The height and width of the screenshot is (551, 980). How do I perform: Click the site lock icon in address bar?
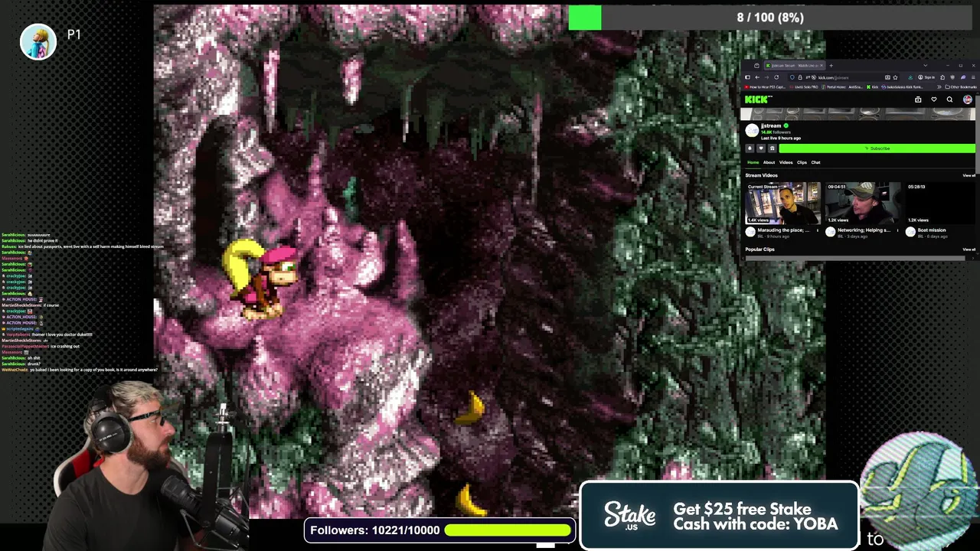pos(800,77)
